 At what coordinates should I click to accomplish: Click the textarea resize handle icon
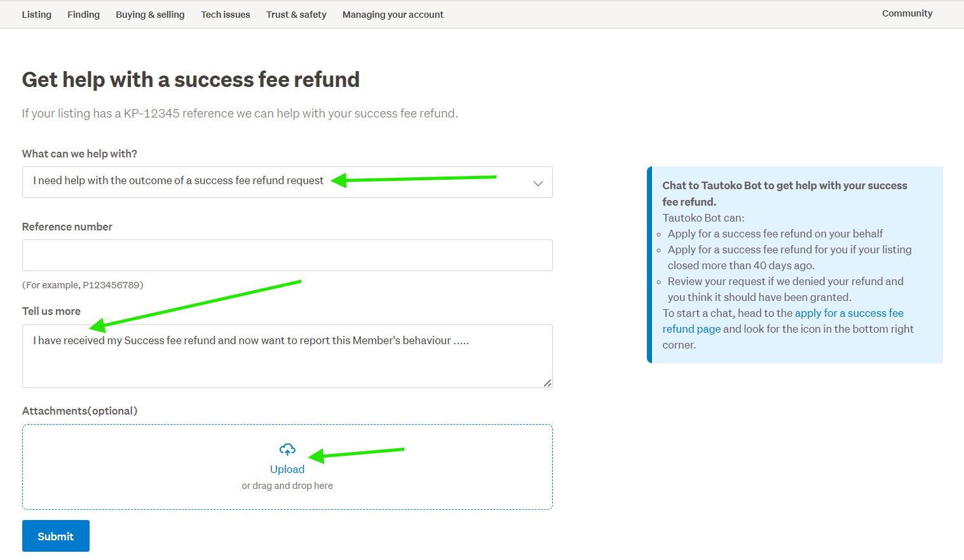(x=547, y=383)
